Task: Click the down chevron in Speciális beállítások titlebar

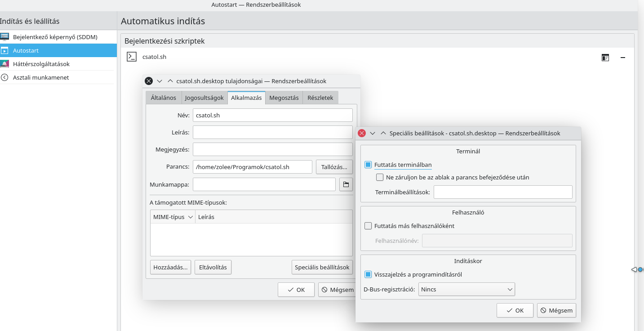Action: pos(373,134)
